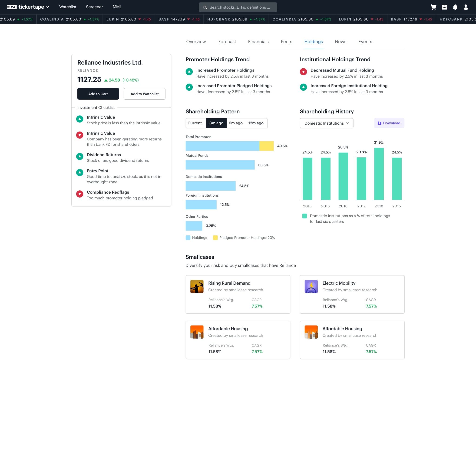Click the 2018 bar showing 31.9%

(x=379, y=174)
